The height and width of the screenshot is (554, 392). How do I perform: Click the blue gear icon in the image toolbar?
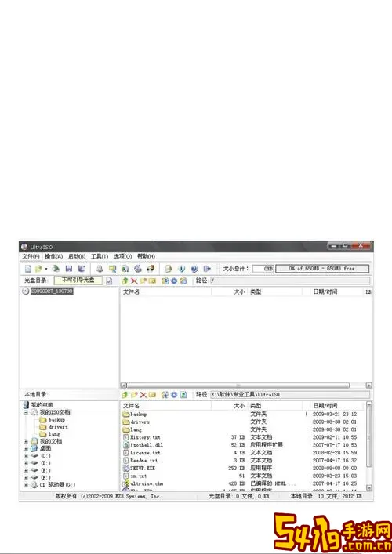174,281
